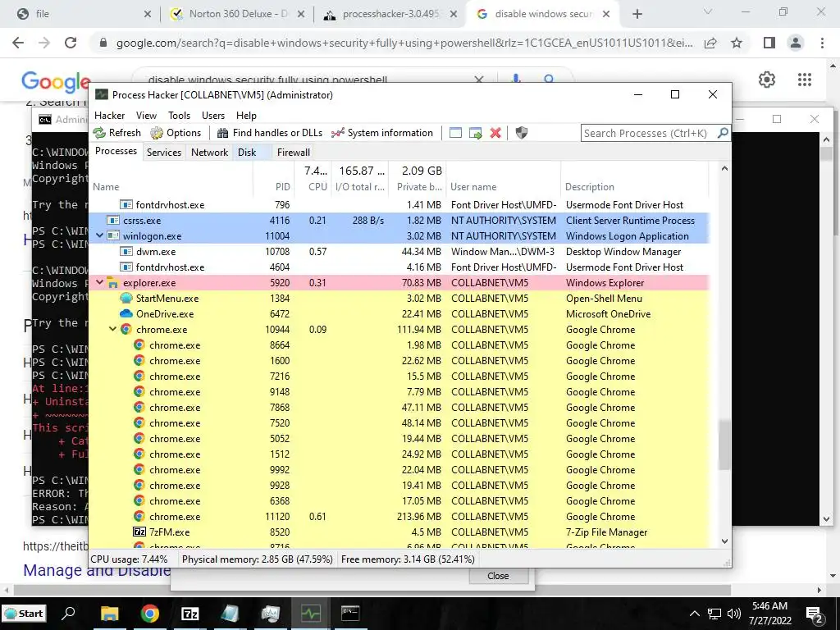Viewport: 840px width, 630px height.
Task: Open the taskbar clock showing 5:46 AM
Action: 770,614
